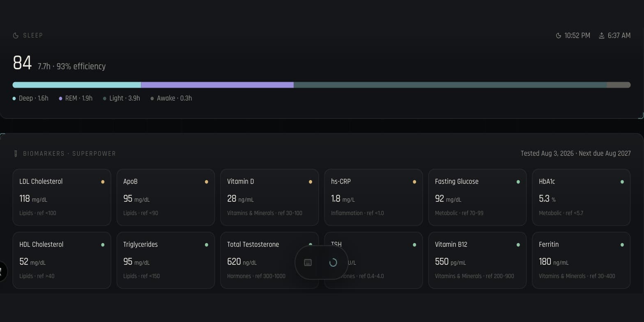Click the 'Vitamins & Minerals · ref 30-400' Ferritin reference
644x322 pixels.
click(577, 276)
